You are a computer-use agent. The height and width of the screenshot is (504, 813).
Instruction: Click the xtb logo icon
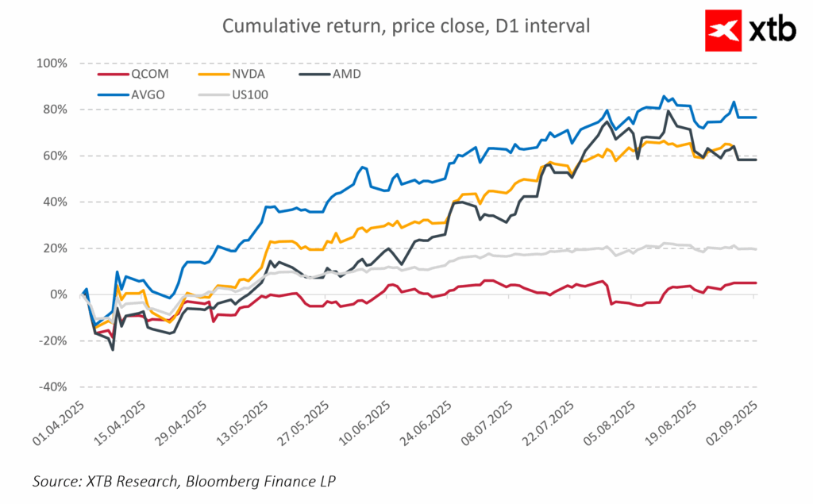(x=725, y=30)
